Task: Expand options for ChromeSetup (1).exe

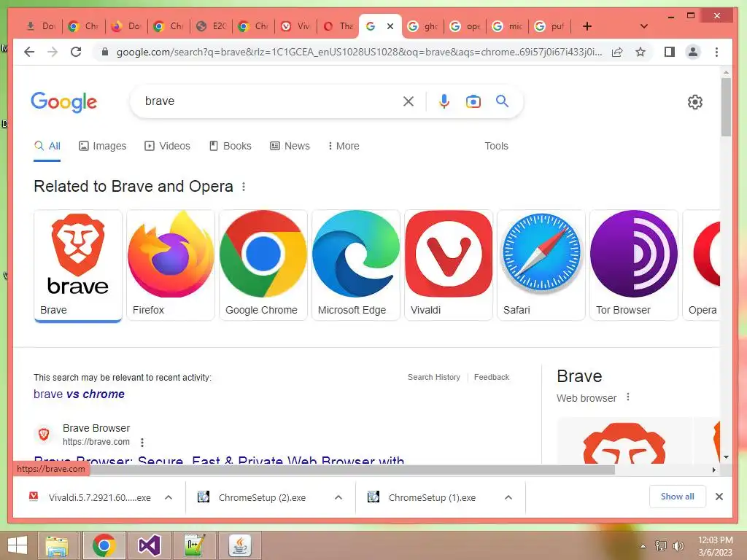Action: pos(508,497)
